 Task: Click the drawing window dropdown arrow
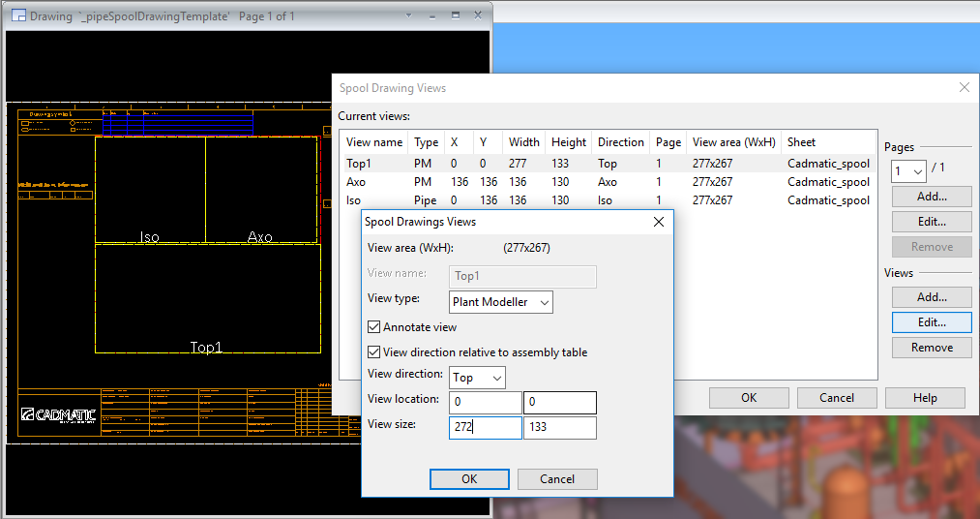[409, 15]
